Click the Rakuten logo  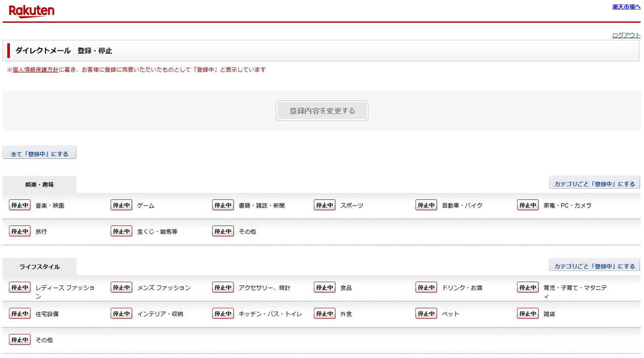click(x=31, y=11)
